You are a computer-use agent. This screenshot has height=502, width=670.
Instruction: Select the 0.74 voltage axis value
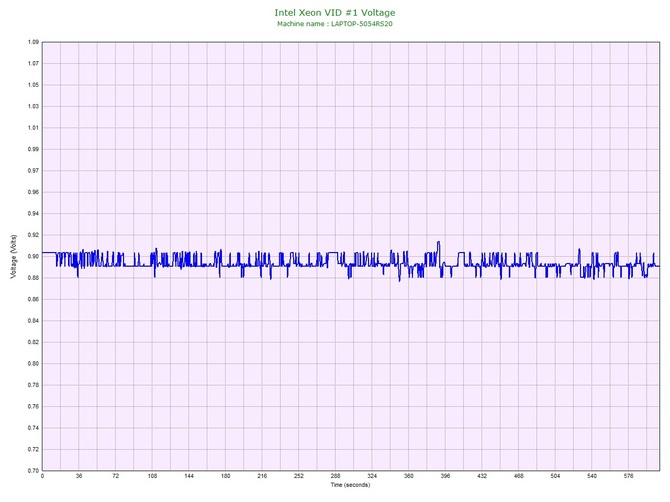(x=33, y=428)
